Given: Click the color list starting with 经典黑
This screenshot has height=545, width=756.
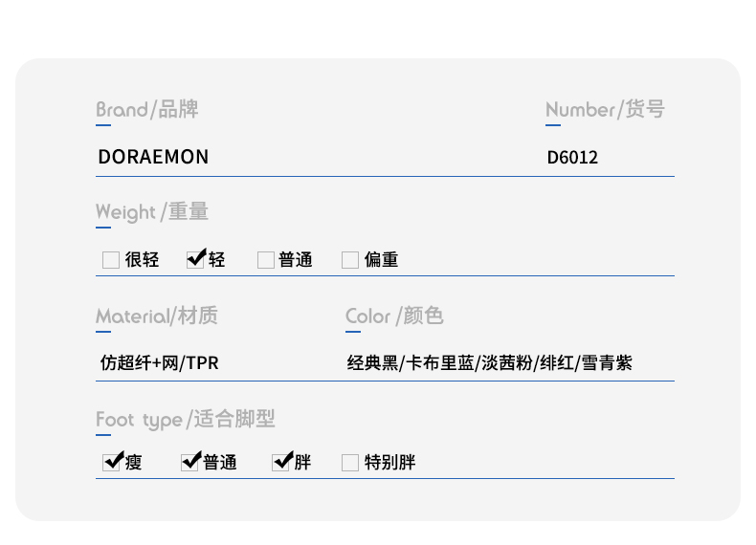Looking at the screenshot, I should point(489,362).
